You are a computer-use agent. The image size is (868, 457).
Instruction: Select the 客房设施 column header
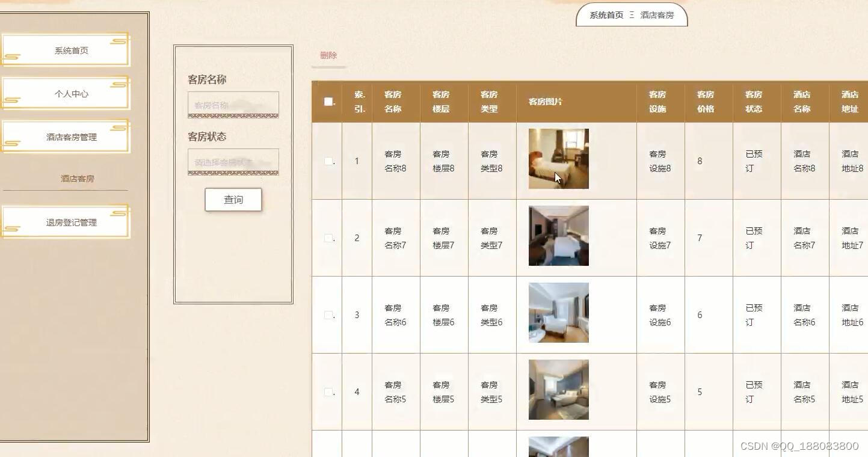tap(657, 101)
